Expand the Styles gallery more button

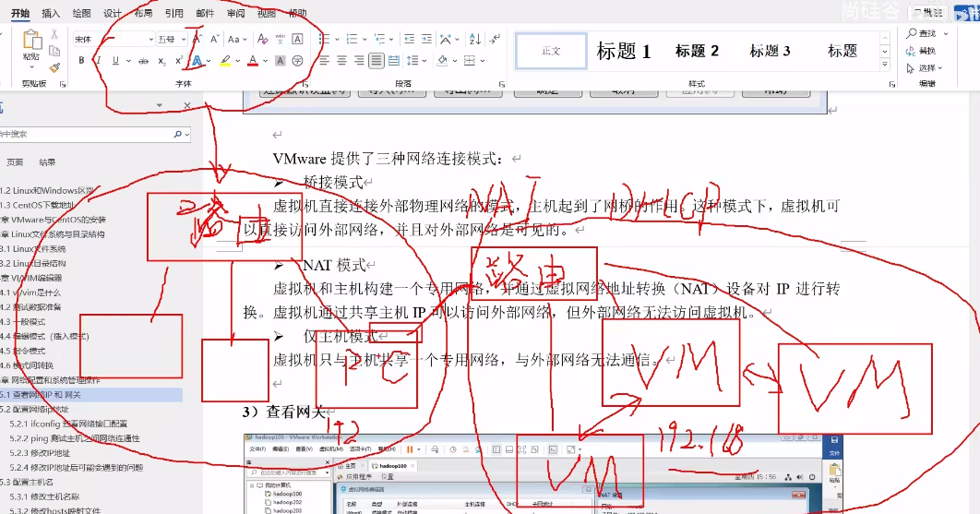pos(885,64)
